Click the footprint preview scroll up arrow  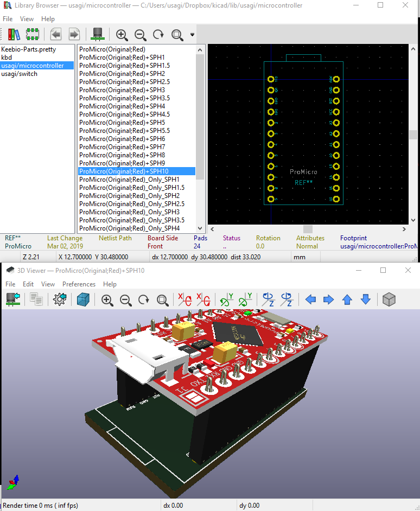click(413, 49)
